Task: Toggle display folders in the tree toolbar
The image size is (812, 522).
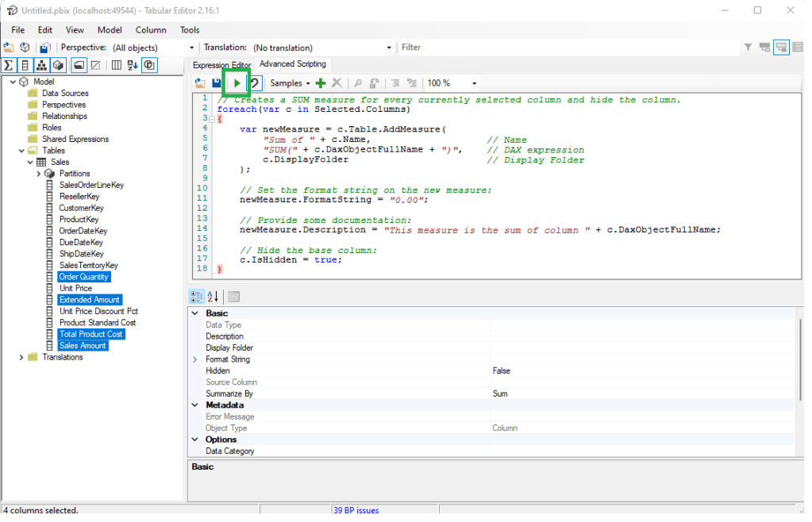Action: point(79,65)
